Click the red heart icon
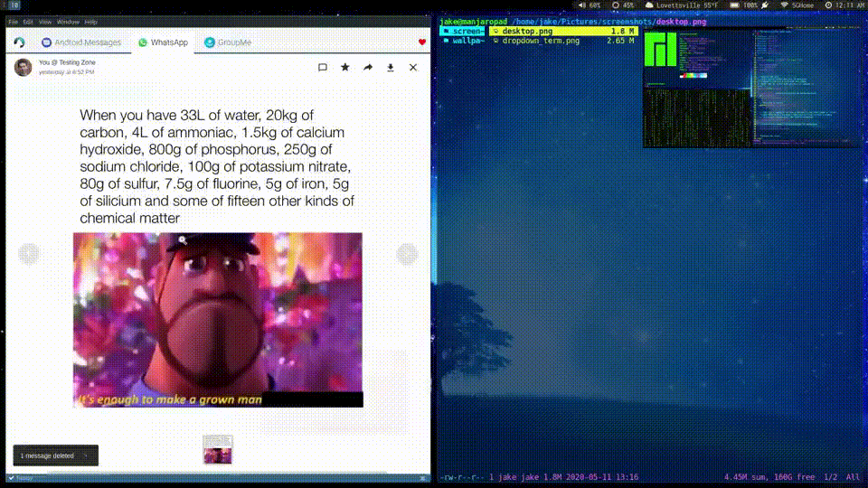The width and height of the screenshot is (868, 488). tap(422, 42)
